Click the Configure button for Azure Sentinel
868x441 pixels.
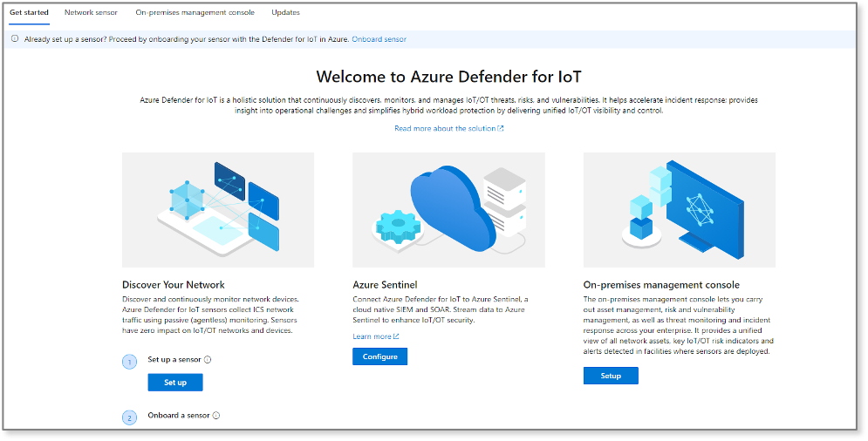379,356
